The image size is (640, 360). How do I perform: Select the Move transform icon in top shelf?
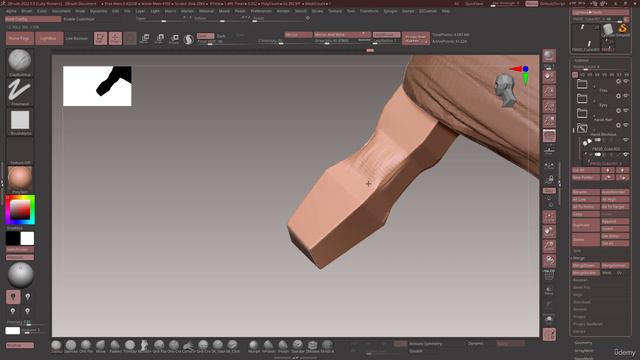point(144,38)
